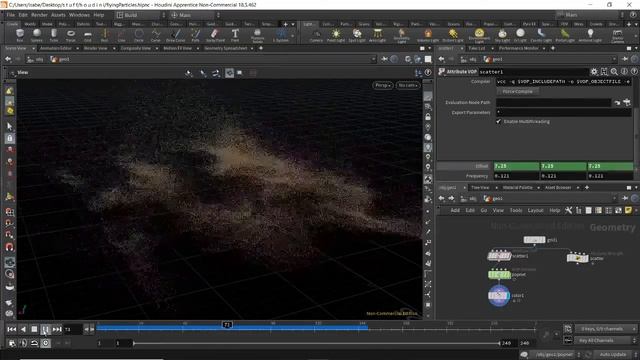
Task: Open the Windows menu
Action: point(79,15)
